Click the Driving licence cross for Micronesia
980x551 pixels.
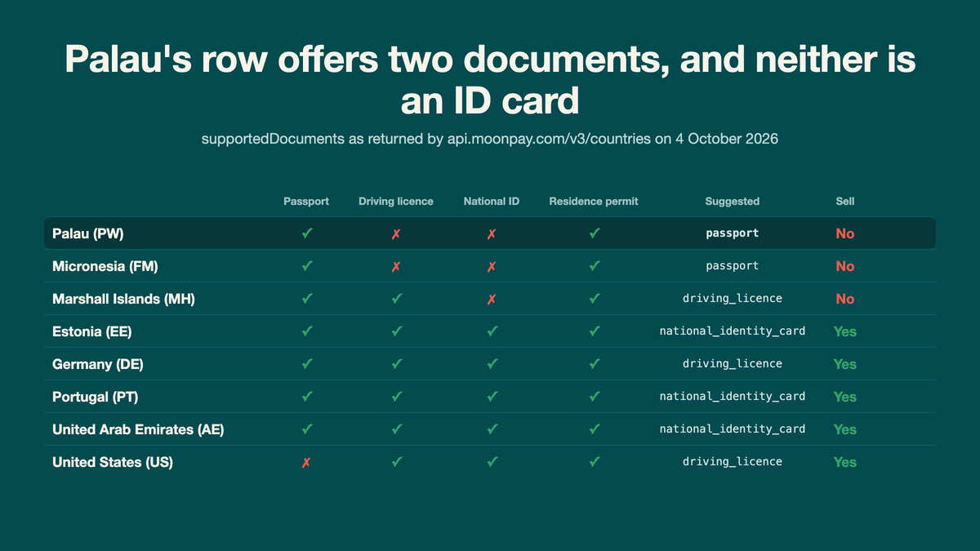pos(396,266)
